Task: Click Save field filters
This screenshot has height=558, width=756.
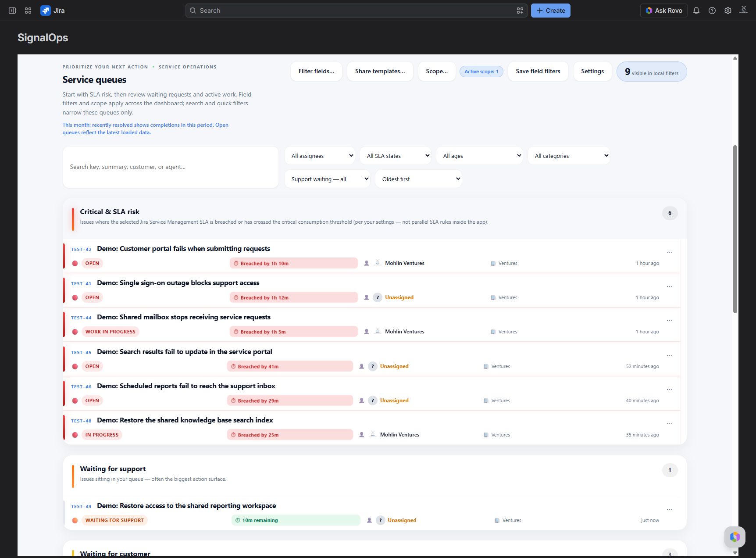Action: pos(538,71)
